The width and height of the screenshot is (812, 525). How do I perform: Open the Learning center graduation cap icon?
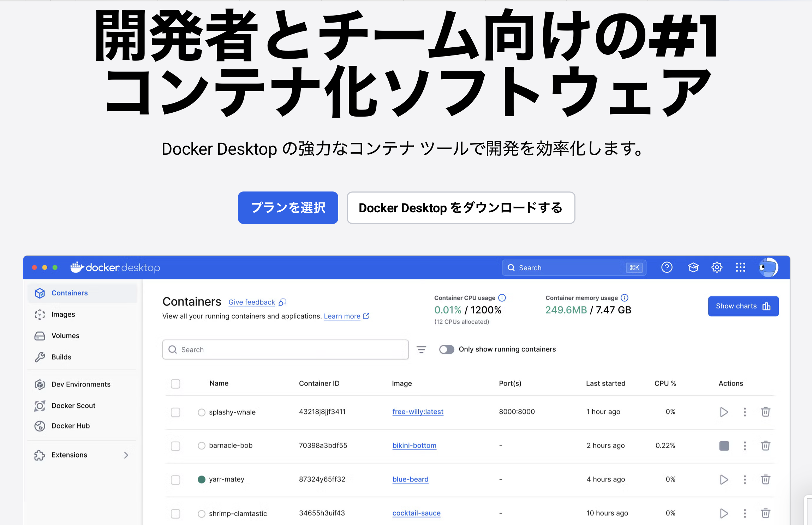[693, 267]
